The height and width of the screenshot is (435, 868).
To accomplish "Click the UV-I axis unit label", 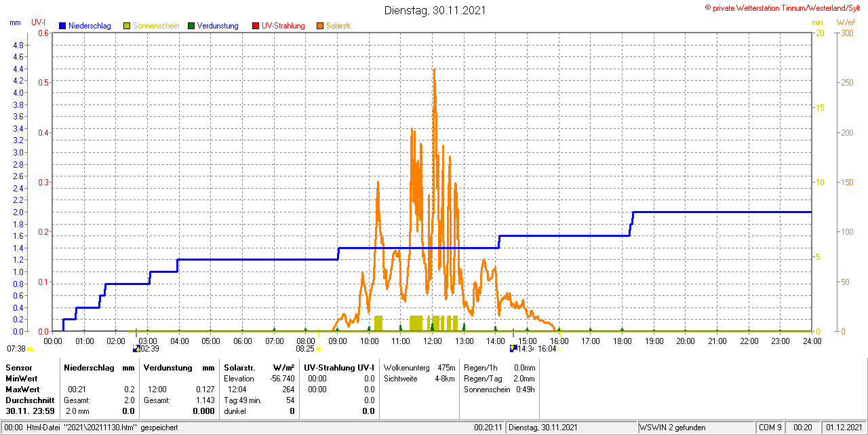I will coord(39,22).
